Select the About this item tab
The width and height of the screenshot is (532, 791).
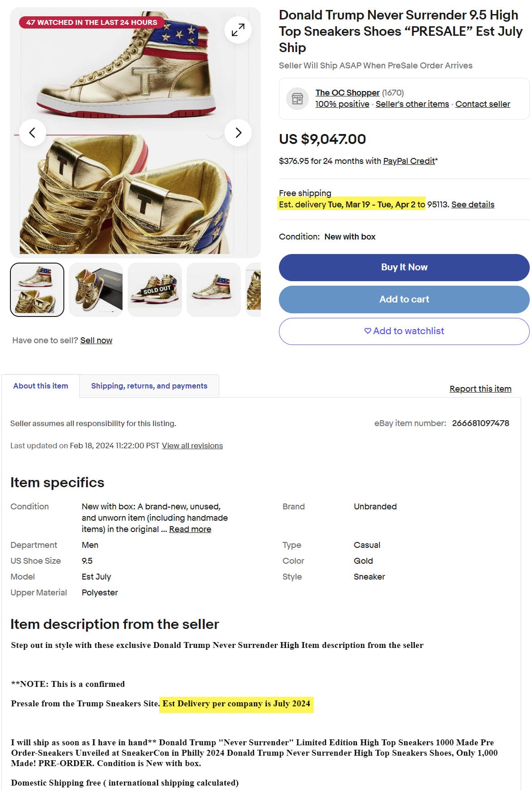41,386
